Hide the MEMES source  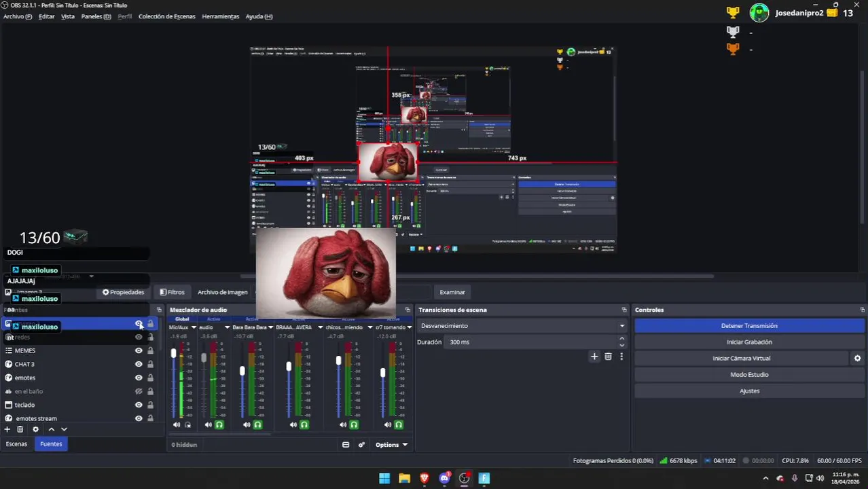coord(139,350)
